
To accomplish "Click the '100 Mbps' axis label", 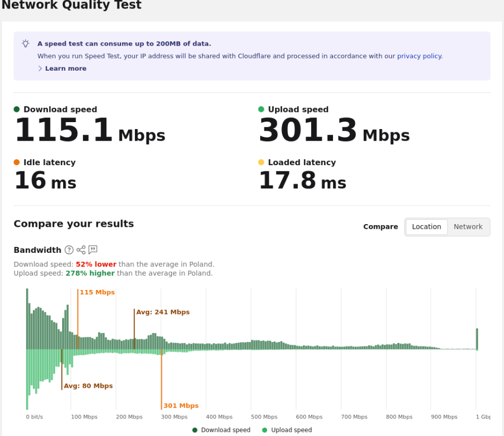I will [x=84, y=417].
